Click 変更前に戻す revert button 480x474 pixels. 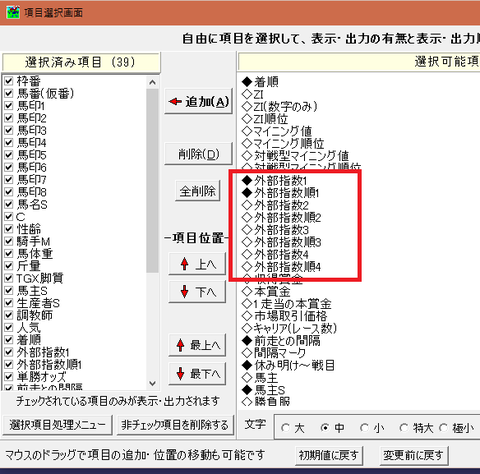[x=413, y=455]
